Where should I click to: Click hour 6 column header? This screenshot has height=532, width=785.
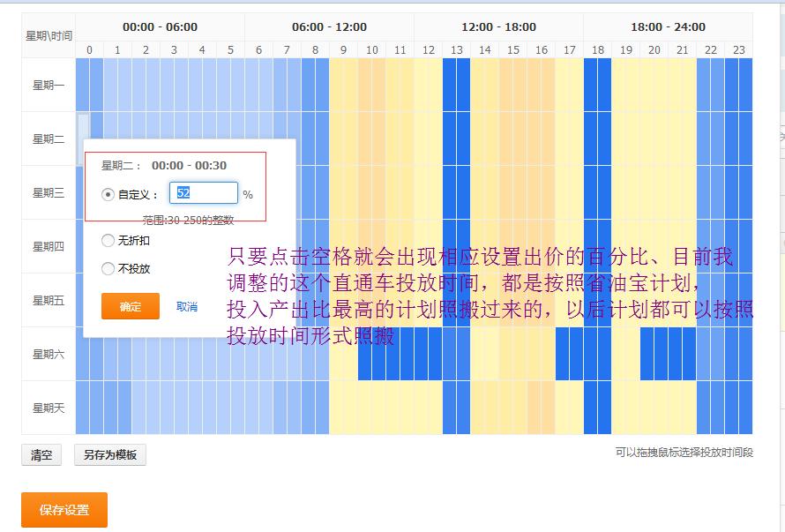pyautogui.click(x=258, y=49)
